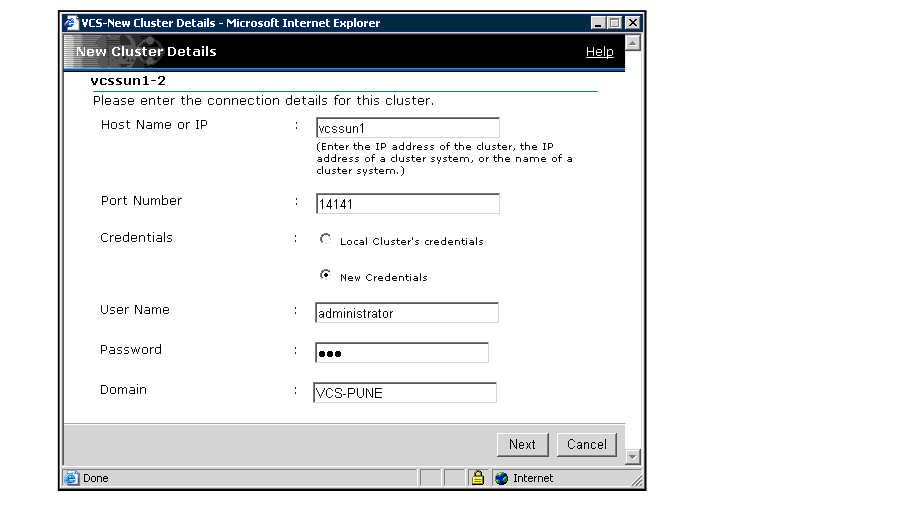The image size is (897, 518).
Task: Click the scrollbar up arrow
Action: (632, 45)
